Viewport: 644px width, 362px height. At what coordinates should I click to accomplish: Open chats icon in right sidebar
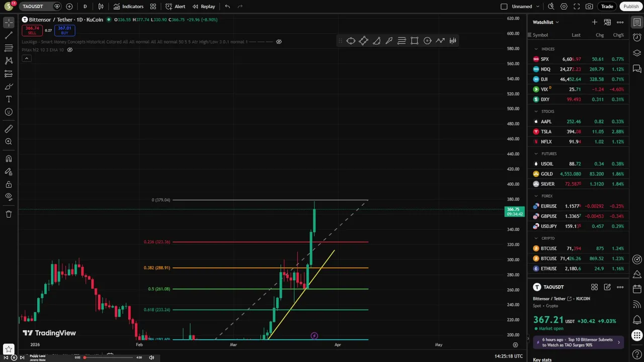tap(637, 69)
